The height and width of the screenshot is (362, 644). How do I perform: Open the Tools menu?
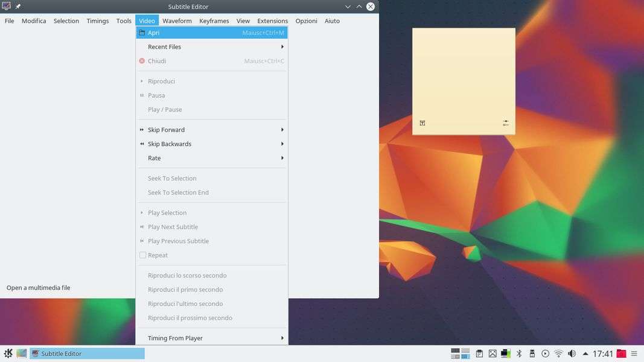click(x=124, y=21)
